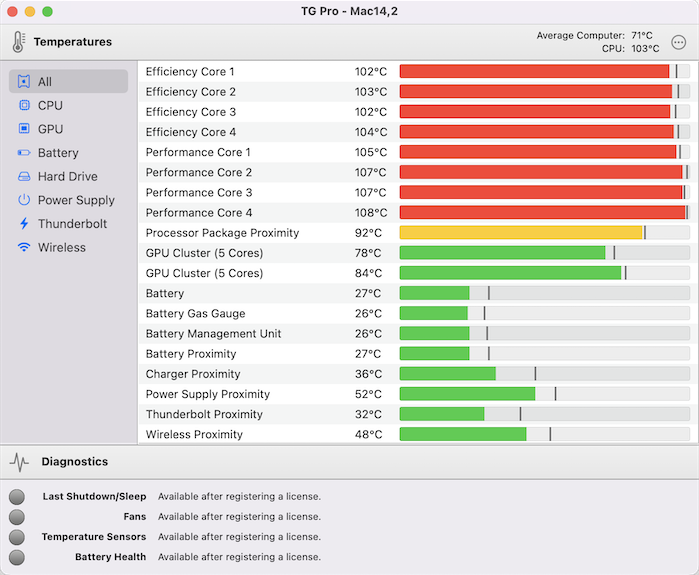Image resolution: width=699 pixels, height=575 pixels.
Task: Click the GPU sidebar icon
Action: (x=24, y=129)
